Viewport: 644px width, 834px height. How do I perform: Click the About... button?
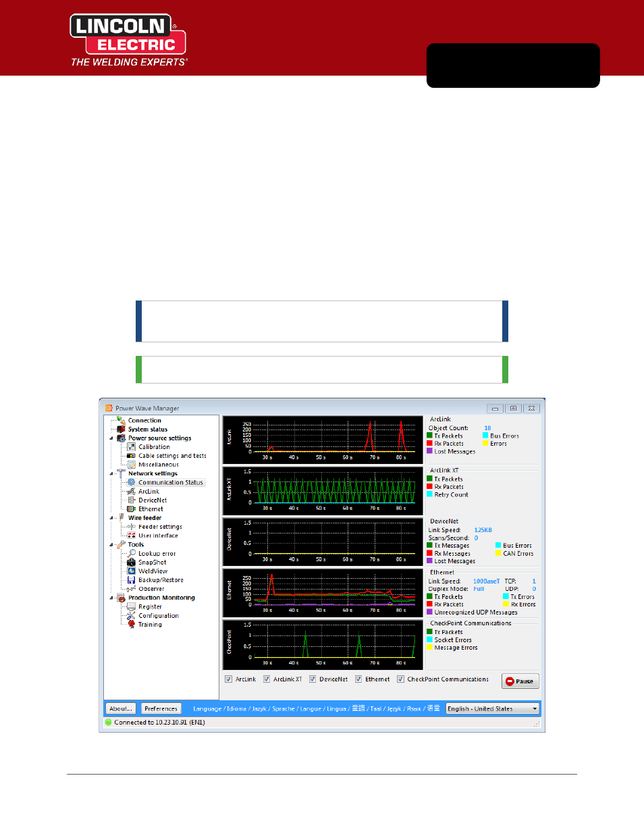[x=121, y=708]
